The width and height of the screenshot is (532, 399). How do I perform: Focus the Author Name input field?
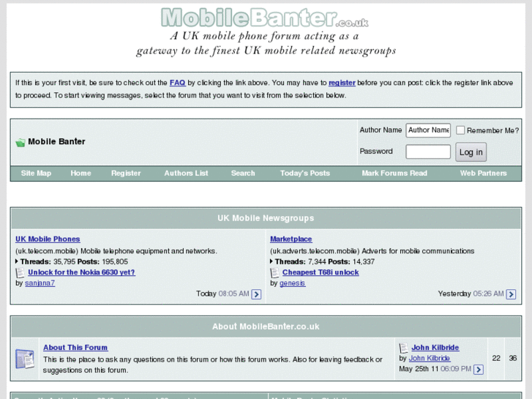(428, 130)
